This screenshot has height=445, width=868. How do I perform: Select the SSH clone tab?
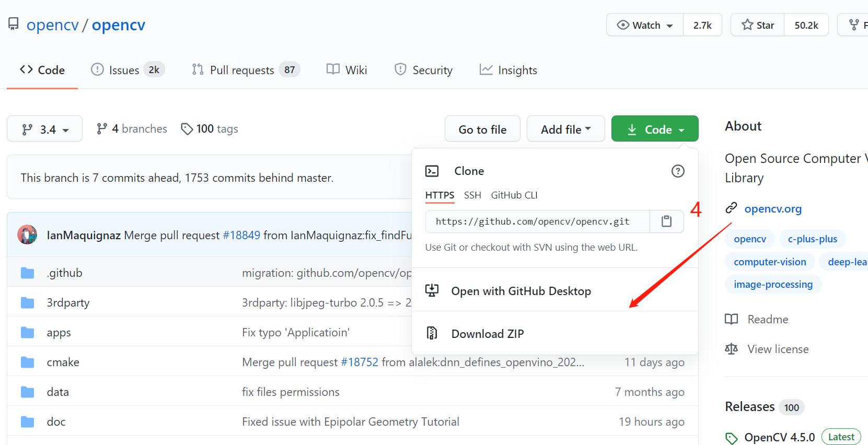[x=472, y=195]
